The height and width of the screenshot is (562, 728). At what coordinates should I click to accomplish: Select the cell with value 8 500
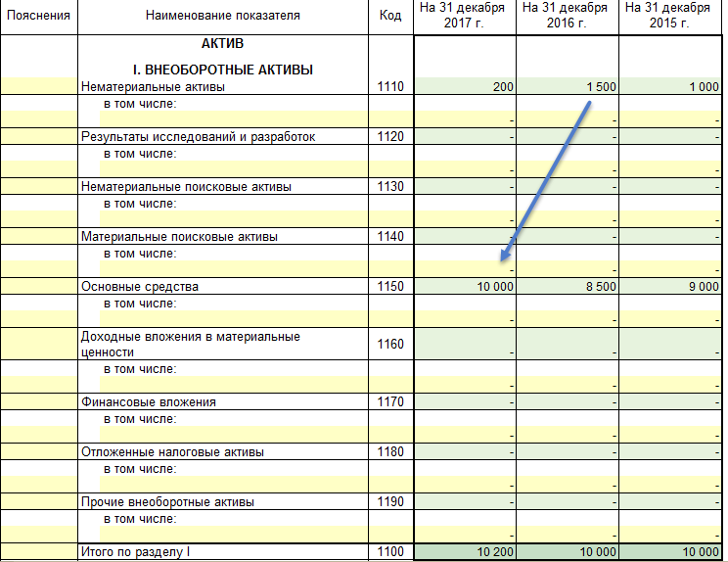pyautogui.click(x=568, y=287)
